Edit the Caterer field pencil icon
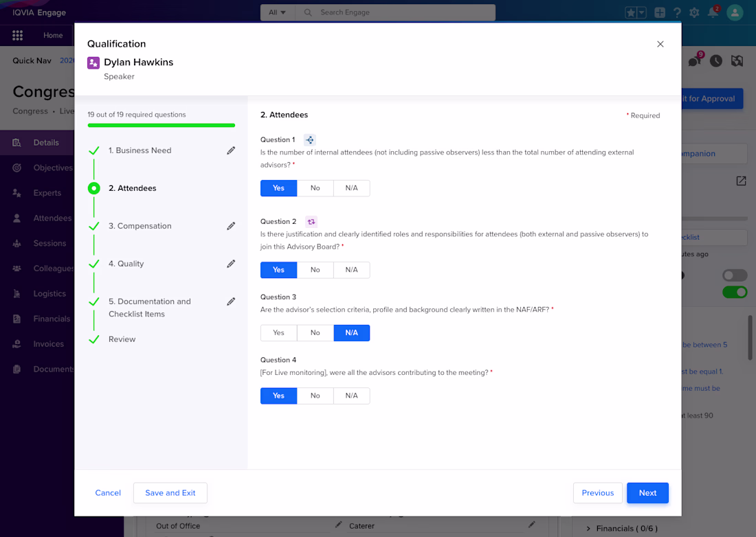 [x=532, y=525]
